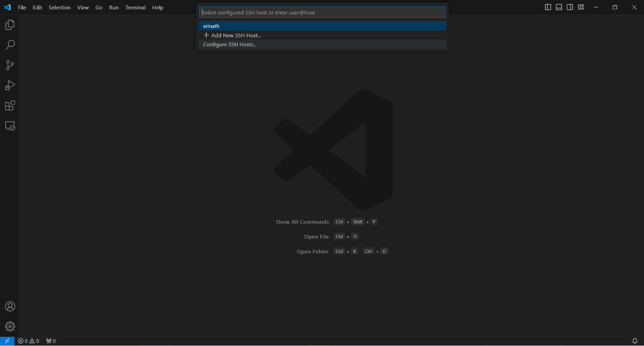Open Remote Explorer icon in activity bar
The image size is (644, 346).
pos(10,126)
